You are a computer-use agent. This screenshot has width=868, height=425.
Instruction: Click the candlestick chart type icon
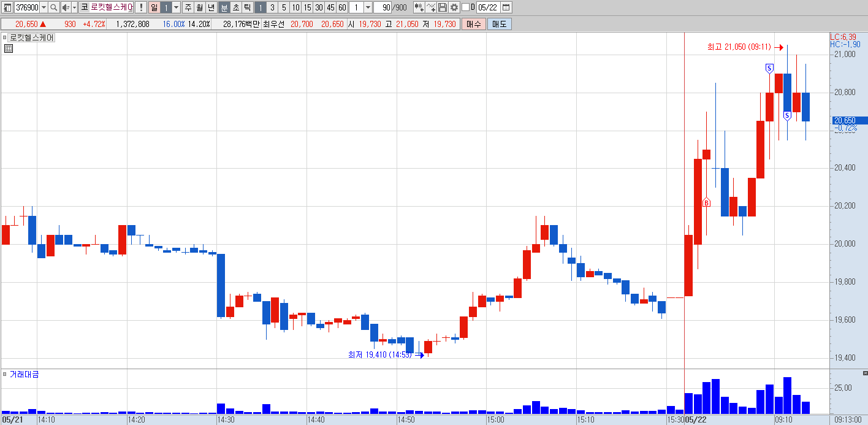point(419,7)
